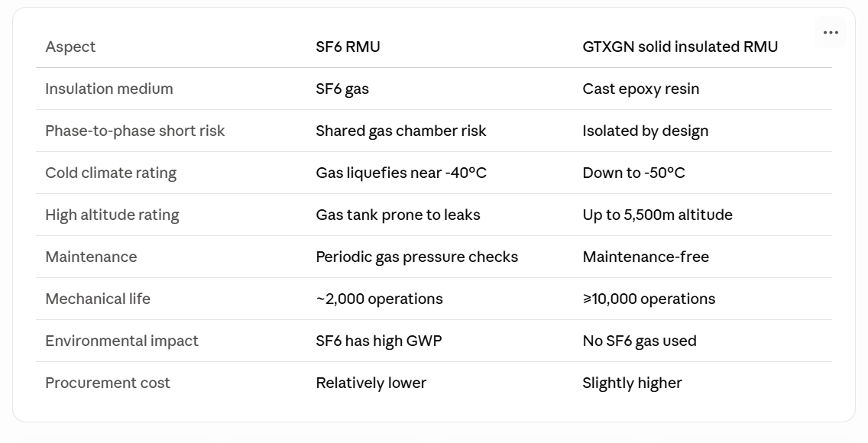Viewport: 868px width, 443px height.
Task: Select the Shared gas chamber risk cell
Action: [x=401, y=131]
